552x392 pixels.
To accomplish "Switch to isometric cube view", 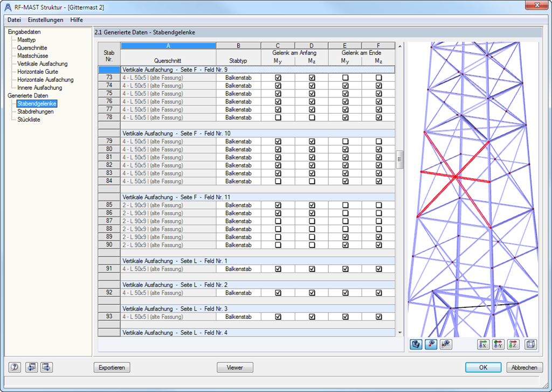I will [530, 345].
